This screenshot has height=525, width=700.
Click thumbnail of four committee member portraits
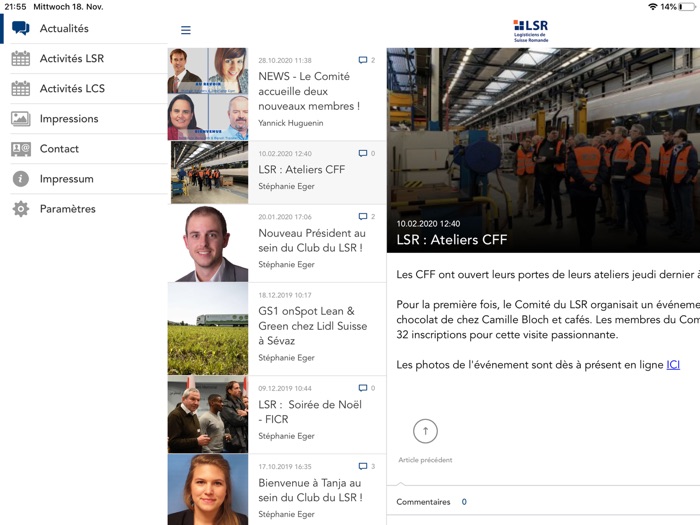point(208,94)
